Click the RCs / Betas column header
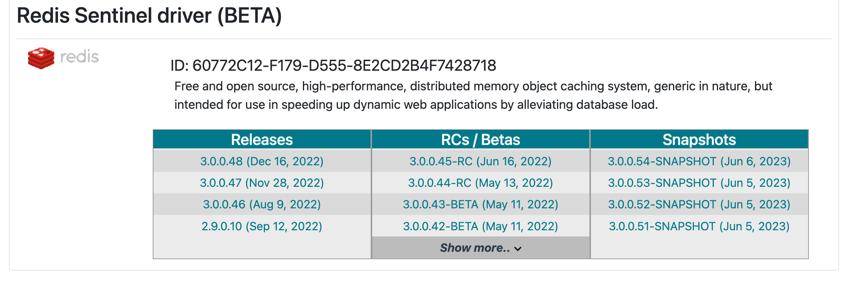This screenshot has height=286, width=868. coord(481,140)
